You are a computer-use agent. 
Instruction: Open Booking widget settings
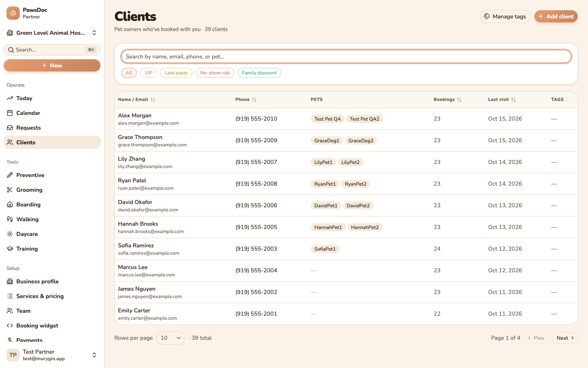tap(52, 325)
